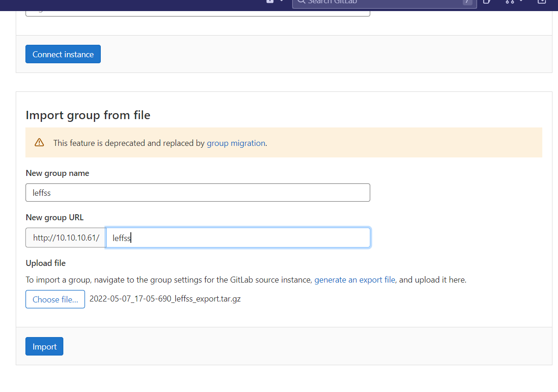Click the New group name label
This screenshot has height=392, width=558.
point(57,173)
